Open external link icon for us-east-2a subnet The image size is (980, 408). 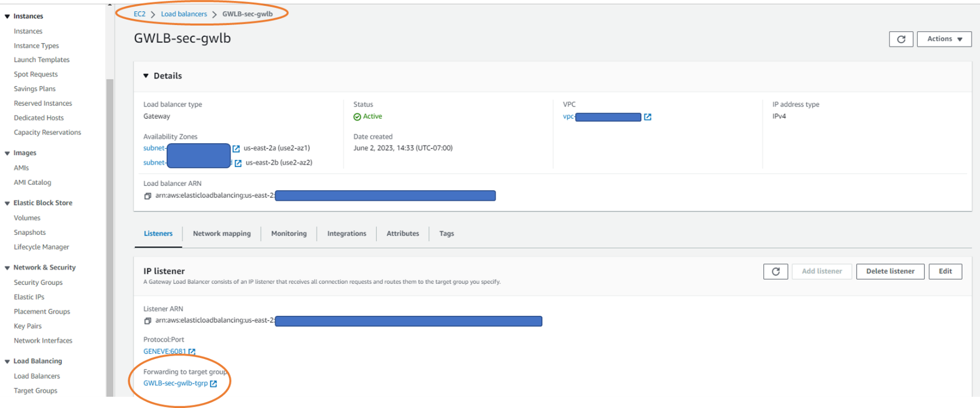click(x=236, y=149)
